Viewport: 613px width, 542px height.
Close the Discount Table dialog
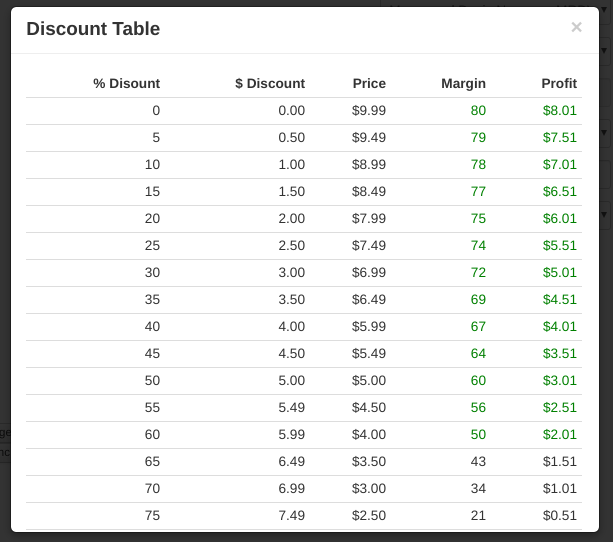576,28
